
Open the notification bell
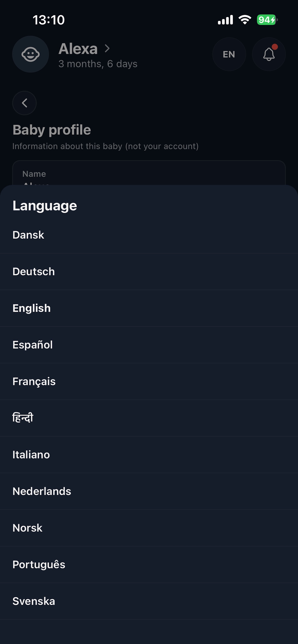269,54
